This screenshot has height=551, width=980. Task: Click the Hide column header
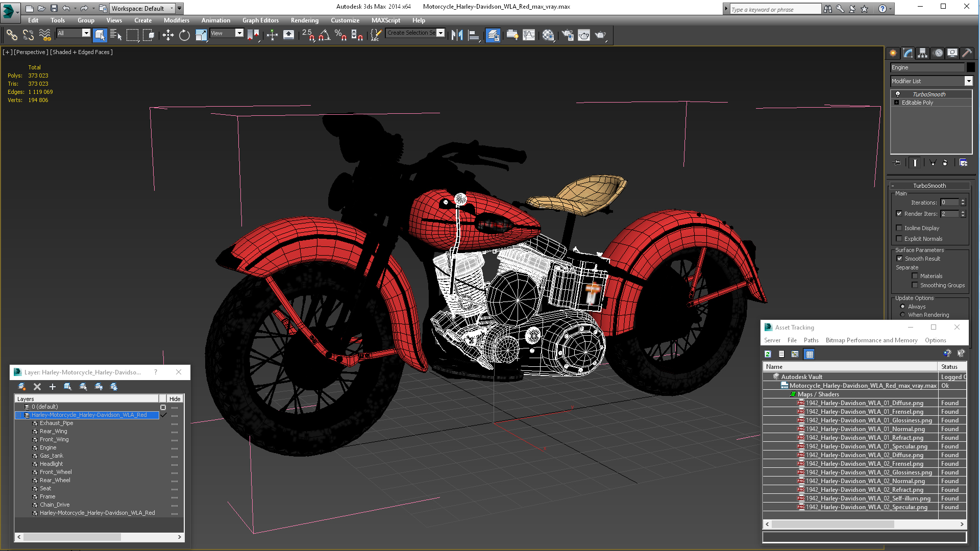point(175,399)
